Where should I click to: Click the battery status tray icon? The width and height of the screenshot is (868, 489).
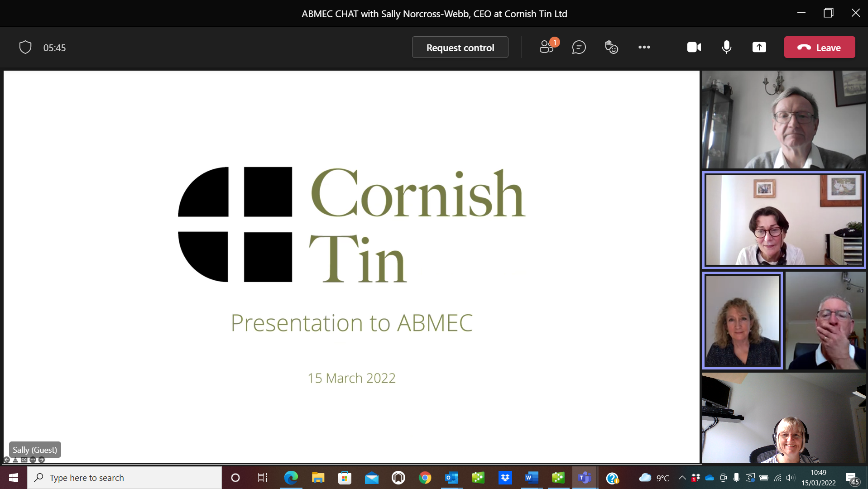pos(764,478)
